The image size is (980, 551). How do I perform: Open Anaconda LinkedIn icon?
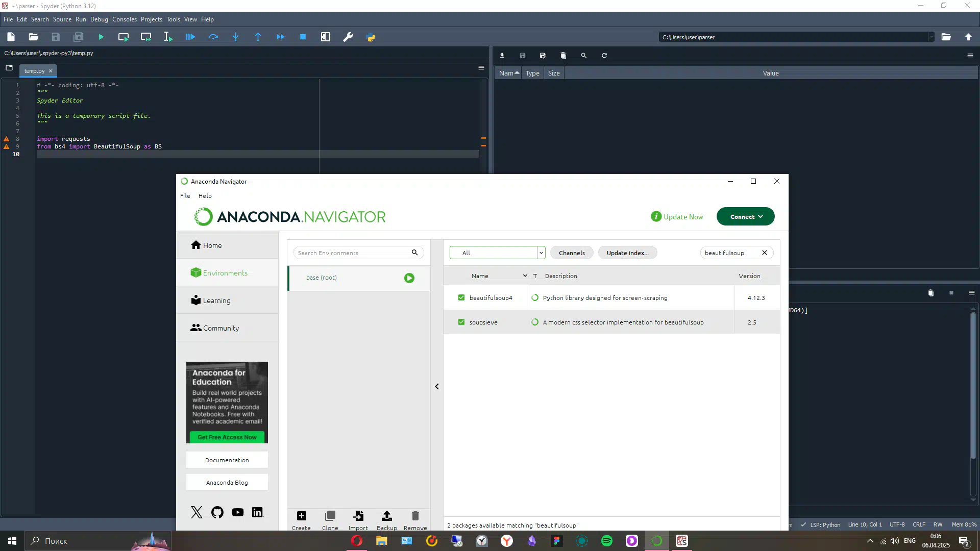(258, 512)
